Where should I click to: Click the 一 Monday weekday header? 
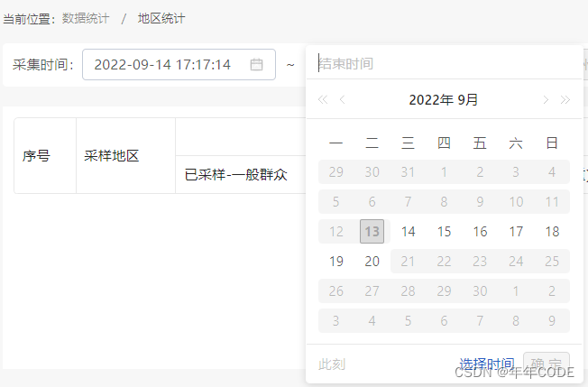tap(336, 143)
